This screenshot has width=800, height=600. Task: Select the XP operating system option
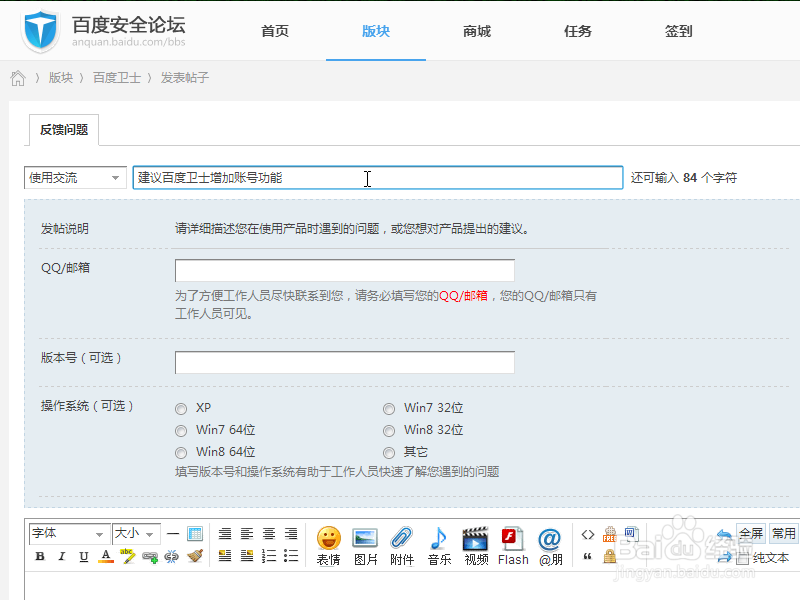(x=181, y=408)
